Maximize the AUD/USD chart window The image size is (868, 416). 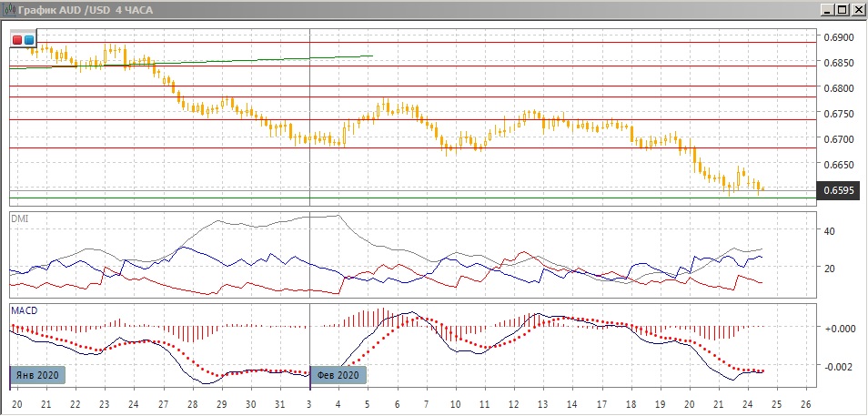(842, 10)
